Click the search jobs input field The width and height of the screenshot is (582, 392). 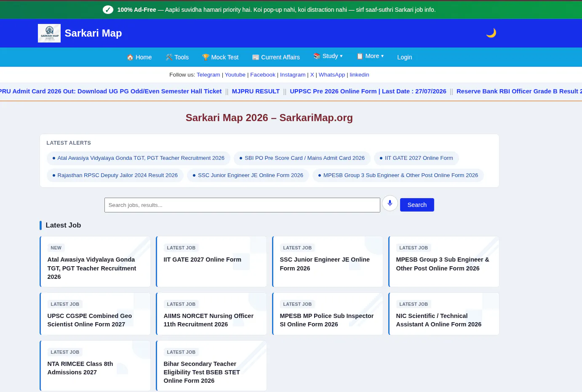coord(242,205)
